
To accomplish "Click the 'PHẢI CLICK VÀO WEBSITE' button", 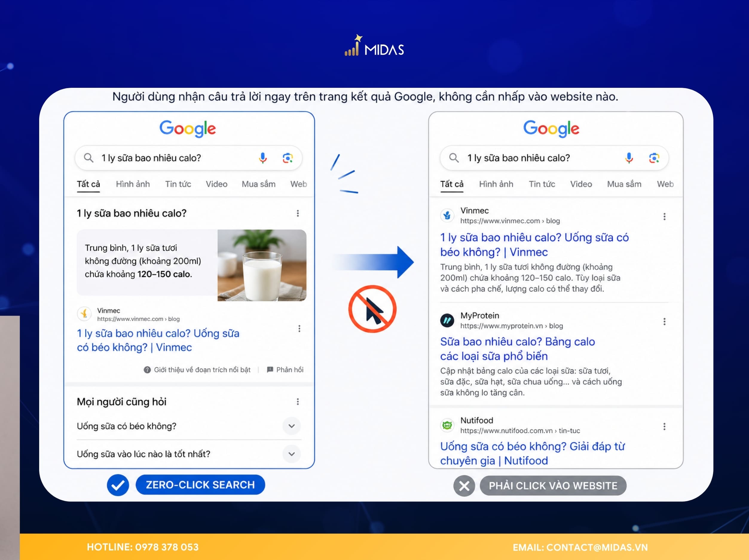I will coord(553,486).
